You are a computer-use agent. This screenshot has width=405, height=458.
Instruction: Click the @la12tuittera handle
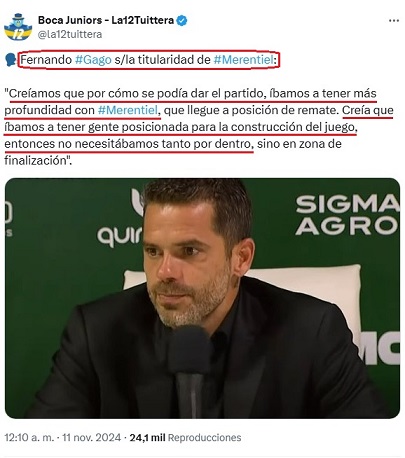click(x=70, y=34)
